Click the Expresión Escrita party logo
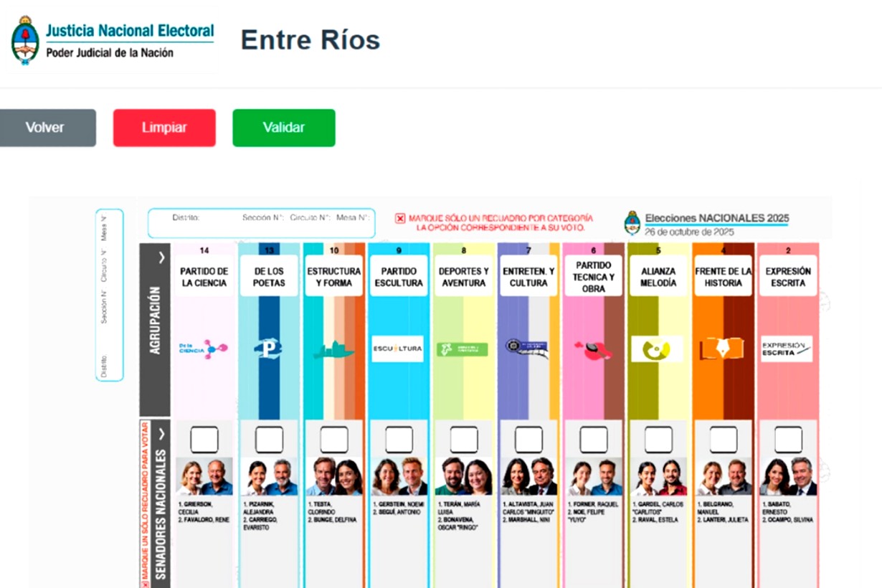This screenshot has width=882, height=588. (787, 349)
